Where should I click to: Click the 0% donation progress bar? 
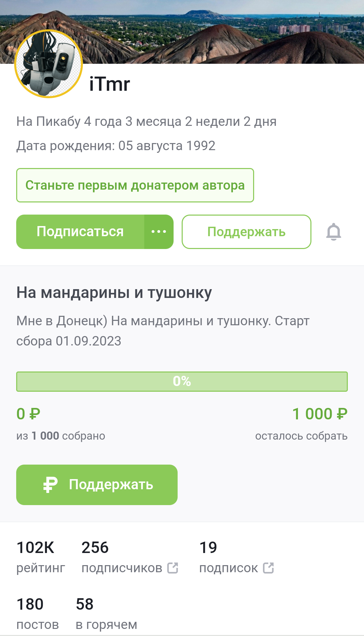click(x=182, y=381)
